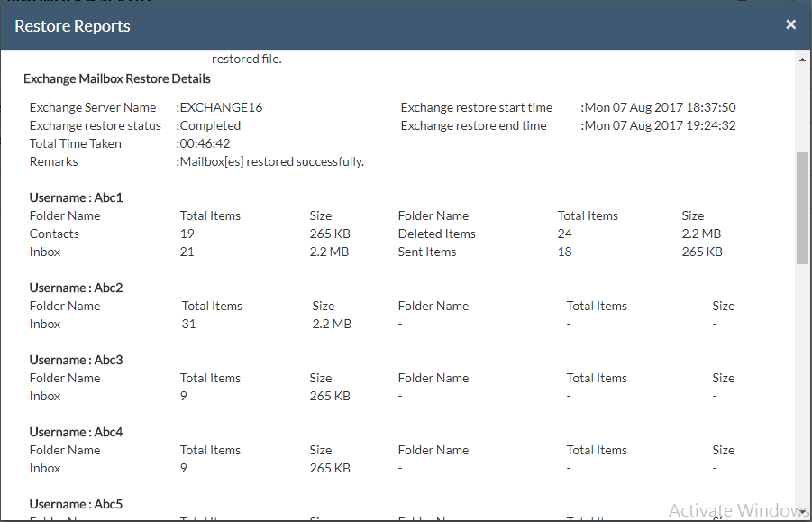
Task: Click Abc1 Contacts total items 19
Action: 187,234
